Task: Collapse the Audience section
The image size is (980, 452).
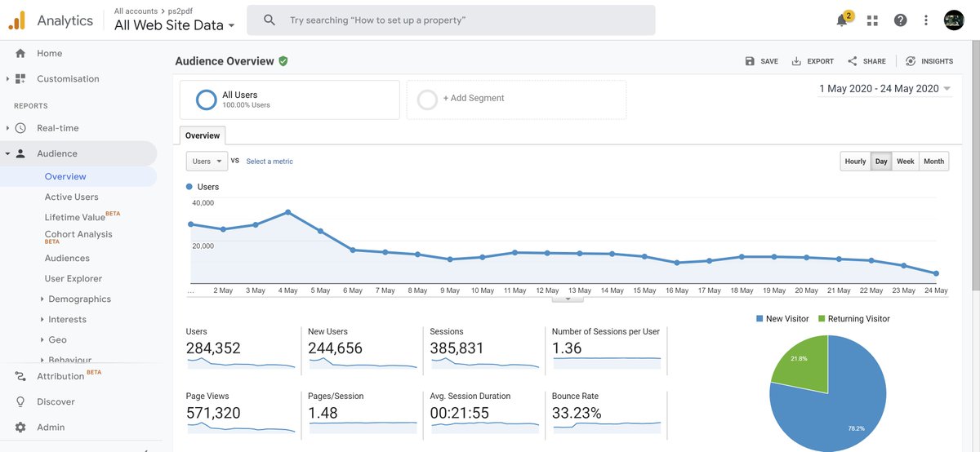Action: 7,153
